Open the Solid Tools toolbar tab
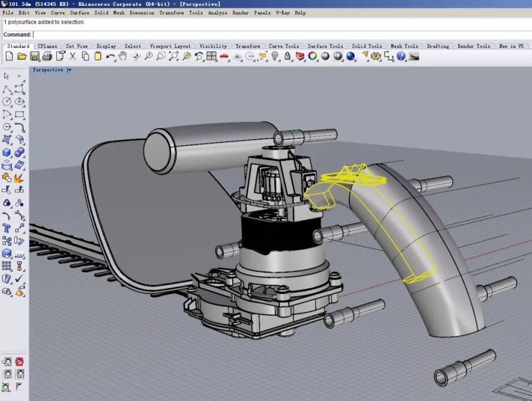 [x=366, y=46]
